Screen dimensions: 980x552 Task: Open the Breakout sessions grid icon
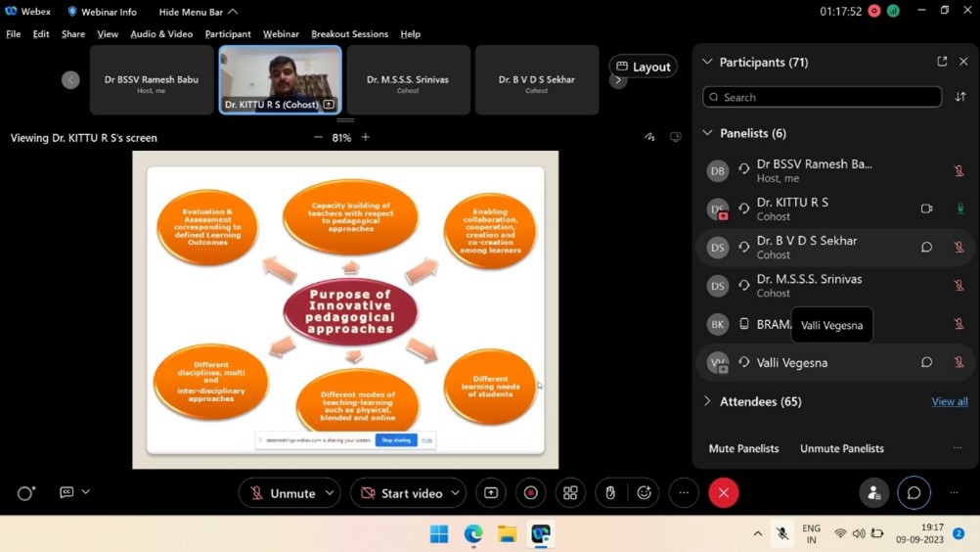click(570, 493)
